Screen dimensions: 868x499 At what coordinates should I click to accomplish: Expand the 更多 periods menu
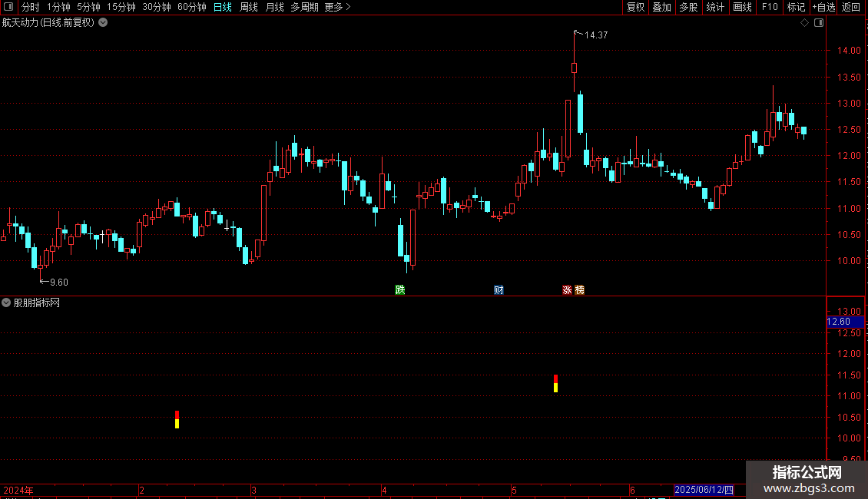(338, 7)
